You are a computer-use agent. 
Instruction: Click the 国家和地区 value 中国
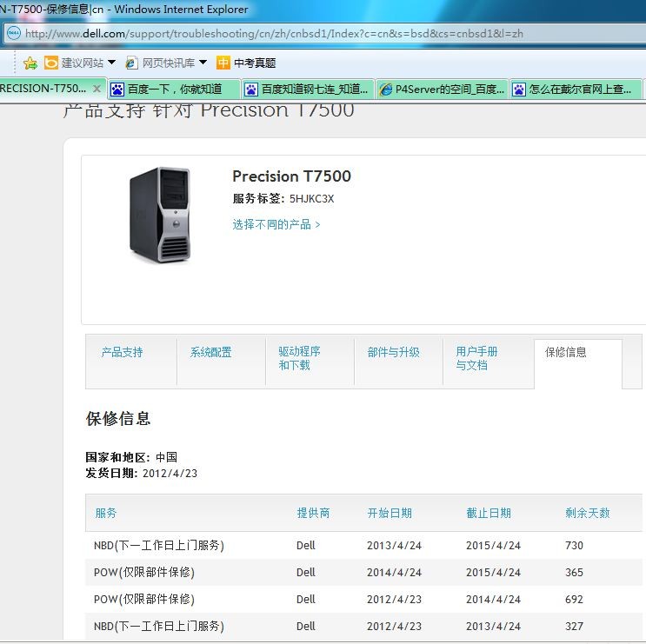coord(166,457)
